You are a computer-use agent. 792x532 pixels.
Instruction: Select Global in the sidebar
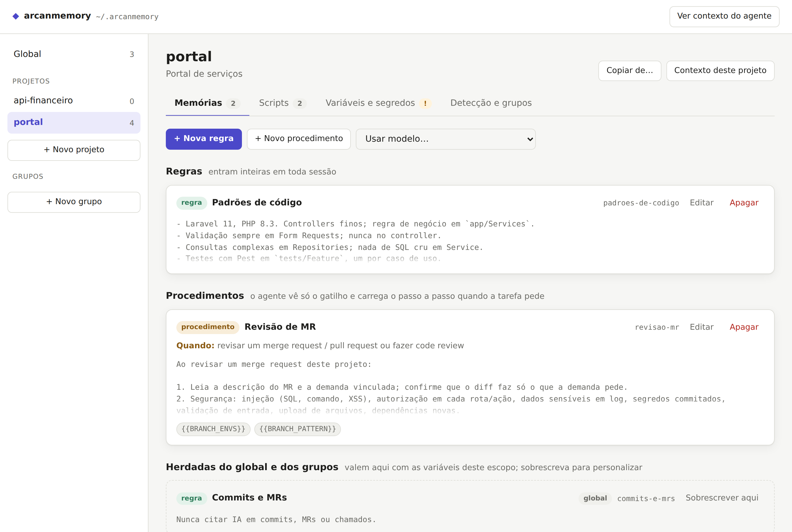pos(74,54)
